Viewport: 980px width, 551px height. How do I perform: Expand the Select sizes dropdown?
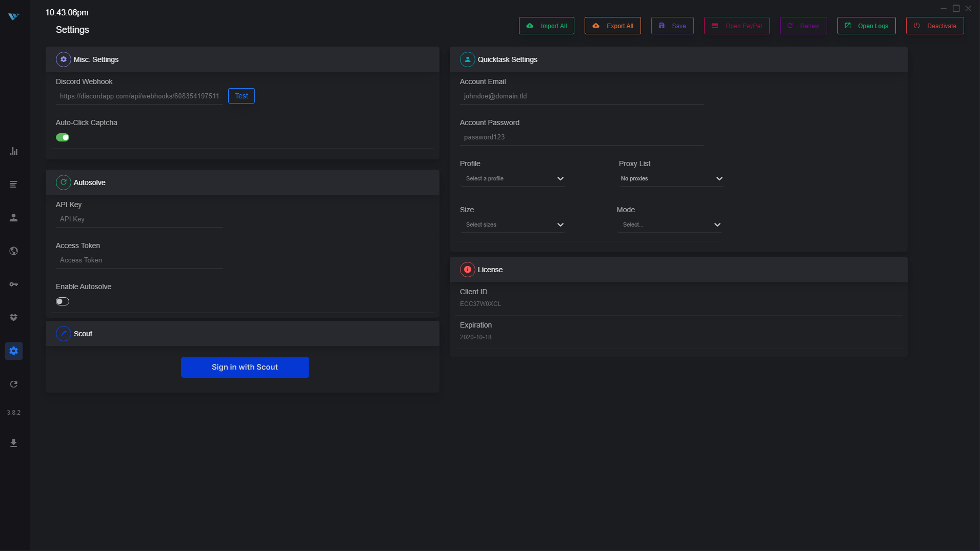[512, 225]
